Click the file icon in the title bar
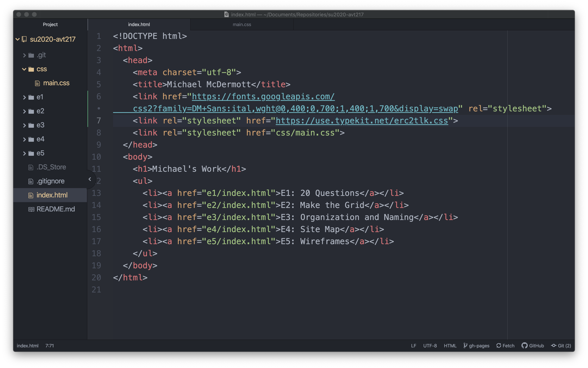Image resolution: width=588 pixels, height=368 pixels. click(226, 14)
